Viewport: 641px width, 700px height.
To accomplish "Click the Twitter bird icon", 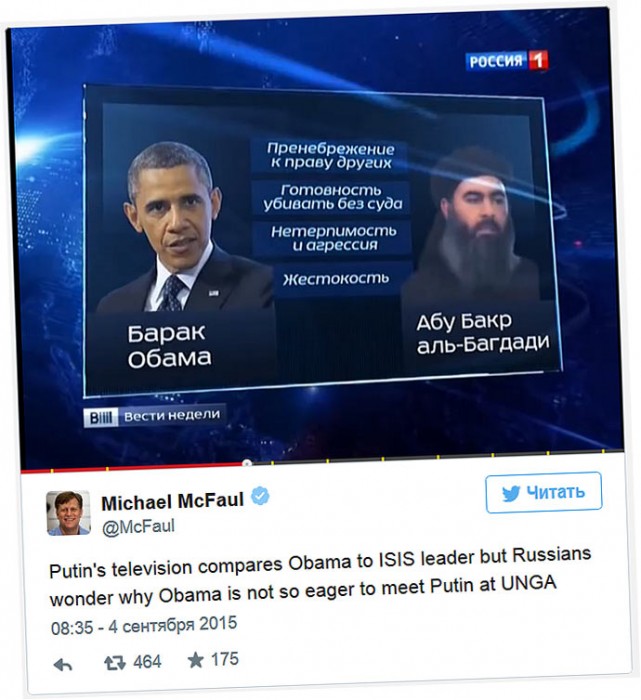I will click(x=511, y=493).
